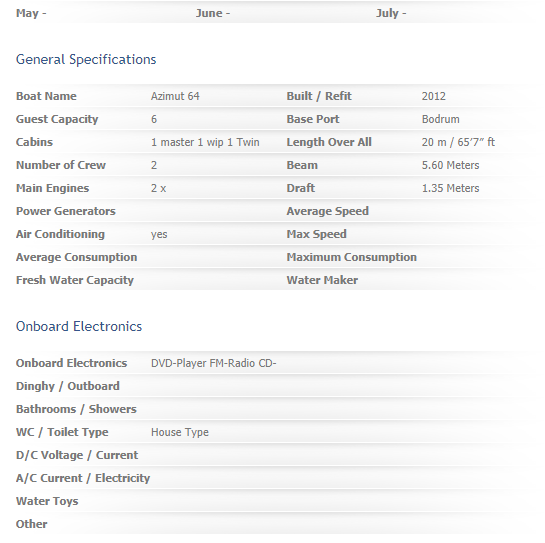This screenshot has width=545, height=543.
Task: Click the Cabins value text
Action: [205, 142]
